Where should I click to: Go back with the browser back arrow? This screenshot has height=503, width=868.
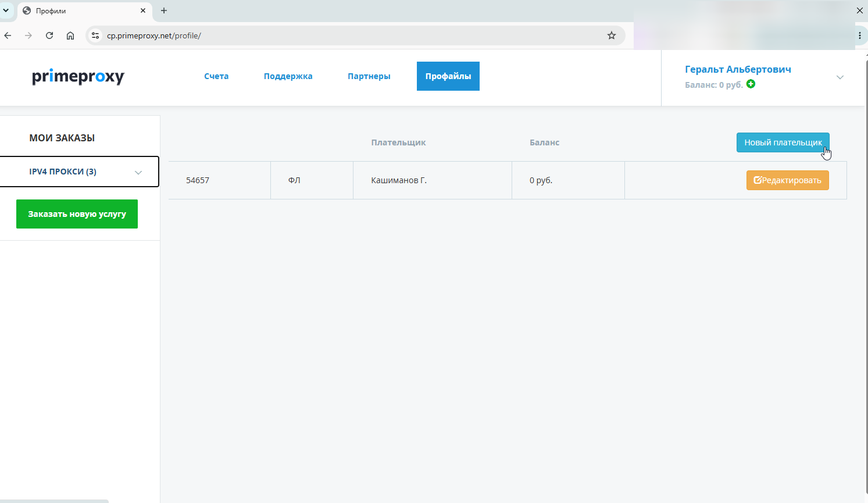tap(8, 35)
